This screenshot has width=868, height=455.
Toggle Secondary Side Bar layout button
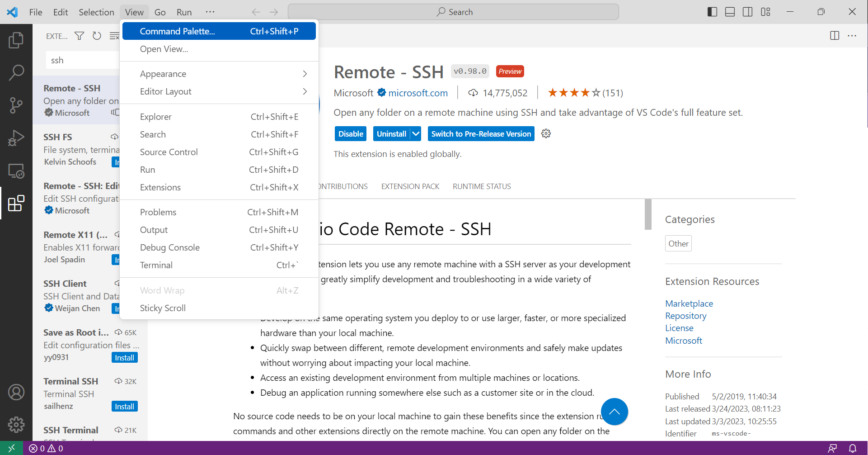click(748, 12)
